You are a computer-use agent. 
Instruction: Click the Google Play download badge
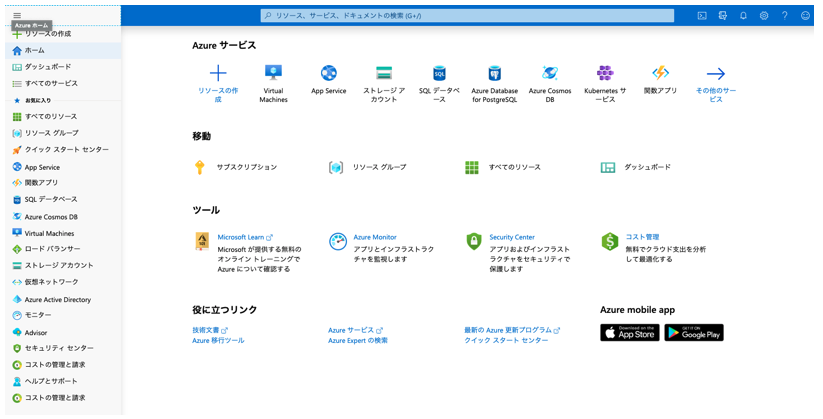(x=694, y=332)
